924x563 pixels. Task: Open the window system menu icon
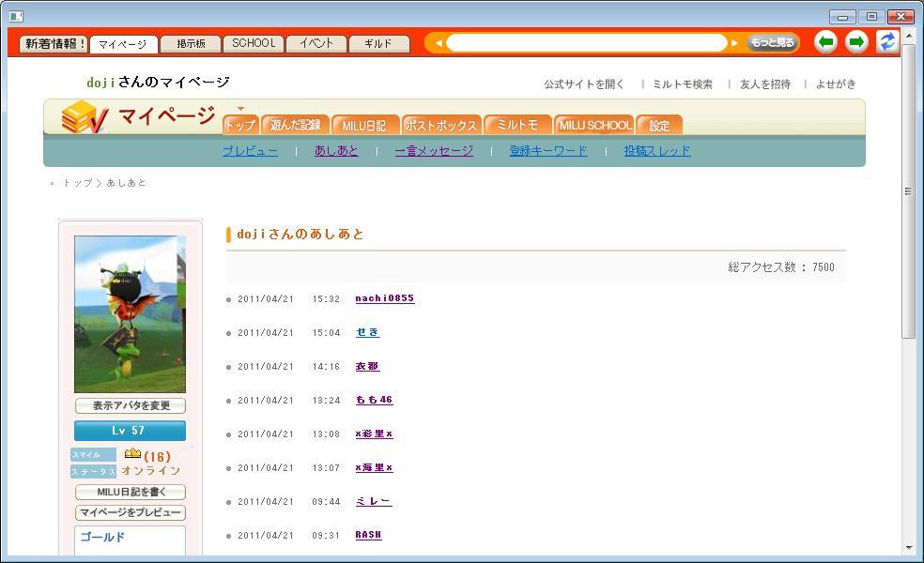[15, 16]
